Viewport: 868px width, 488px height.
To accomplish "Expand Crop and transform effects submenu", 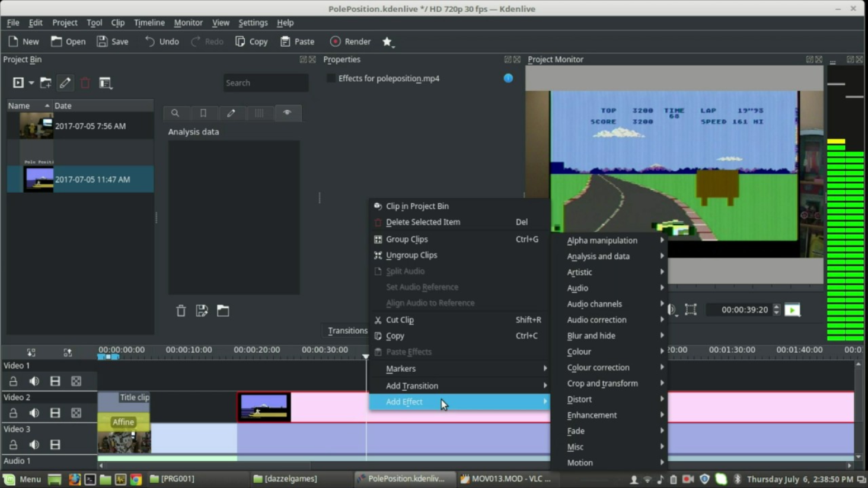I will point(609,384).
